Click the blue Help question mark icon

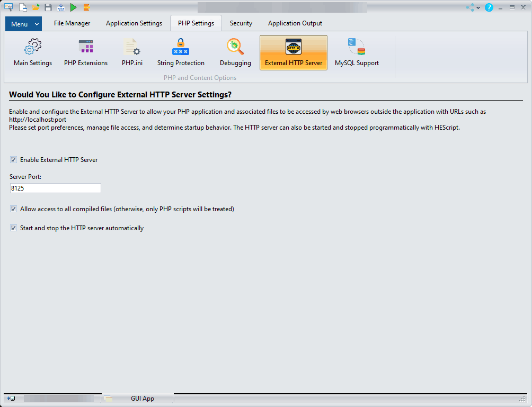click(x=489, y=7)
